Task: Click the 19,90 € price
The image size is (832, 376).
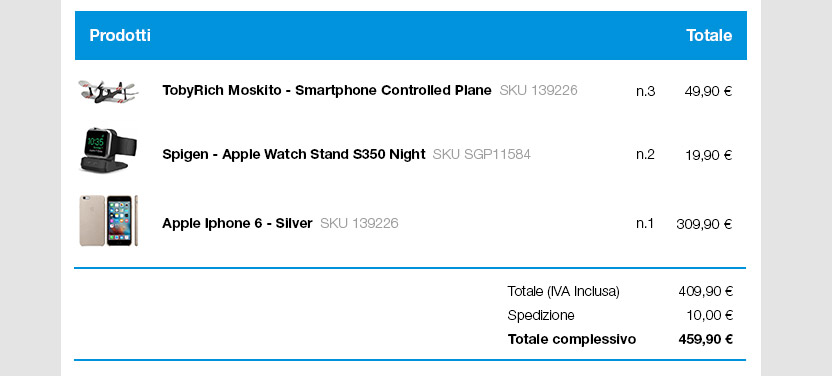Action: (x=709, y=155)
